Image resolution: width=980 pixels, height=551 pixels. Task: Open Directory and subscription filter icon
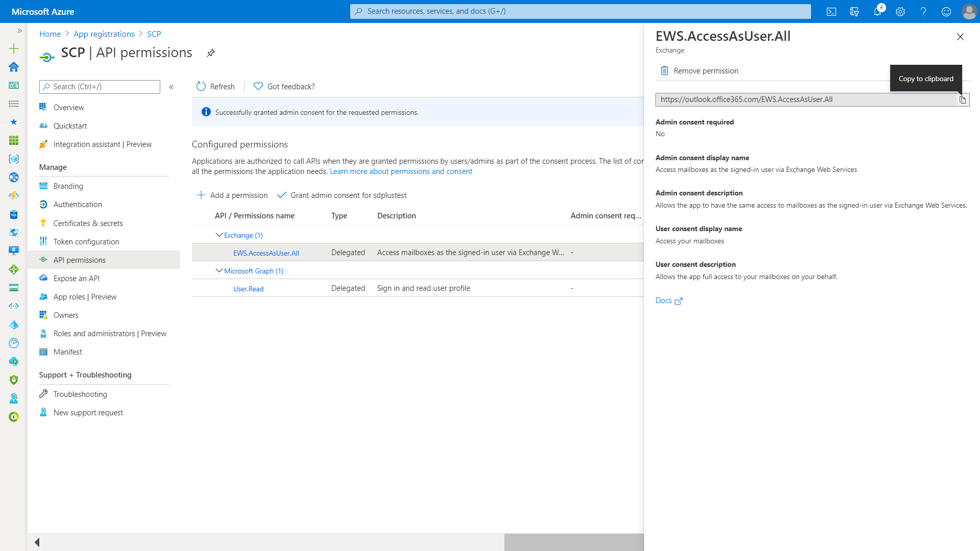coord(854,12)
